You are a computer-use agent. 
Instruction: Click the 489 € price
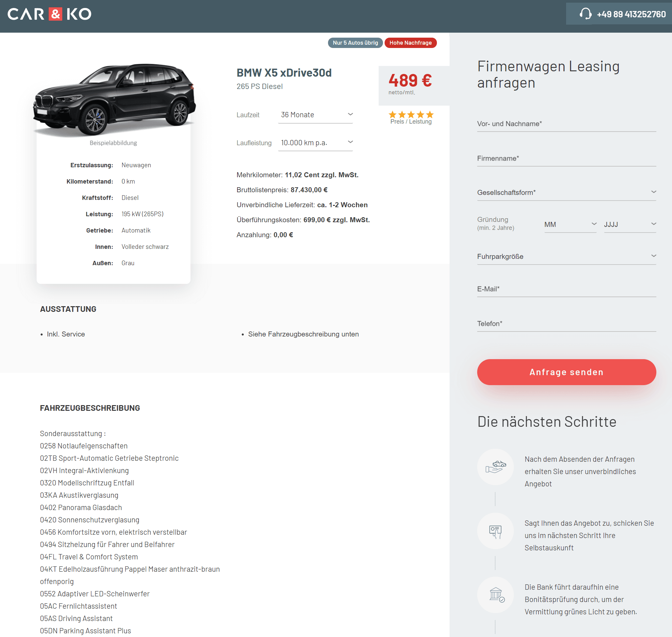point(410,81)
